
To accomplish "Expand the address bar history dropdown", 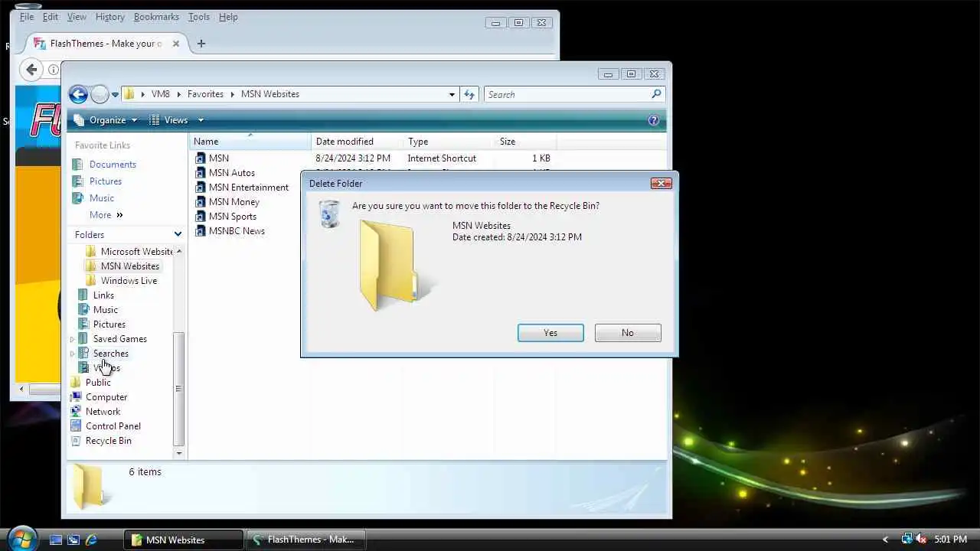I will click(x=452, y=94).
